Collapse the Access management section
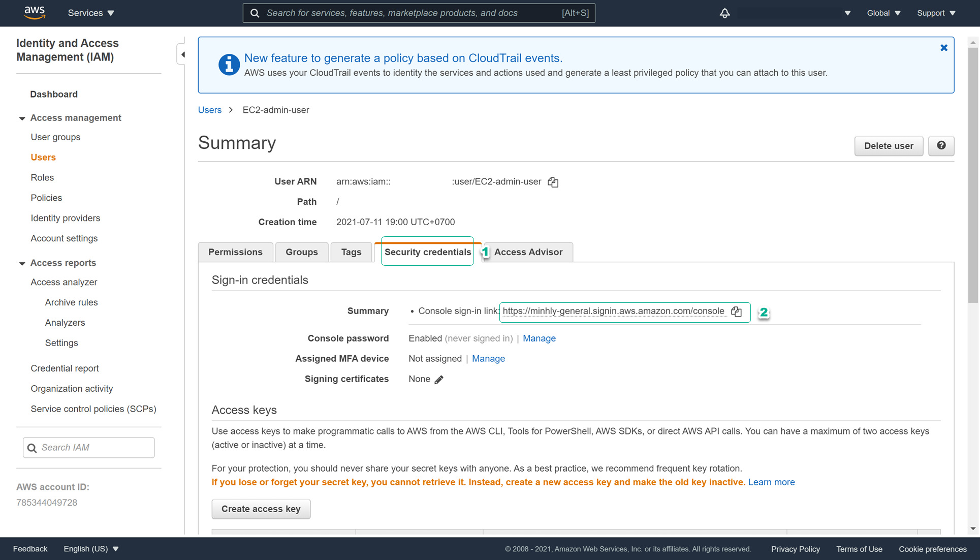 [22, 118]
